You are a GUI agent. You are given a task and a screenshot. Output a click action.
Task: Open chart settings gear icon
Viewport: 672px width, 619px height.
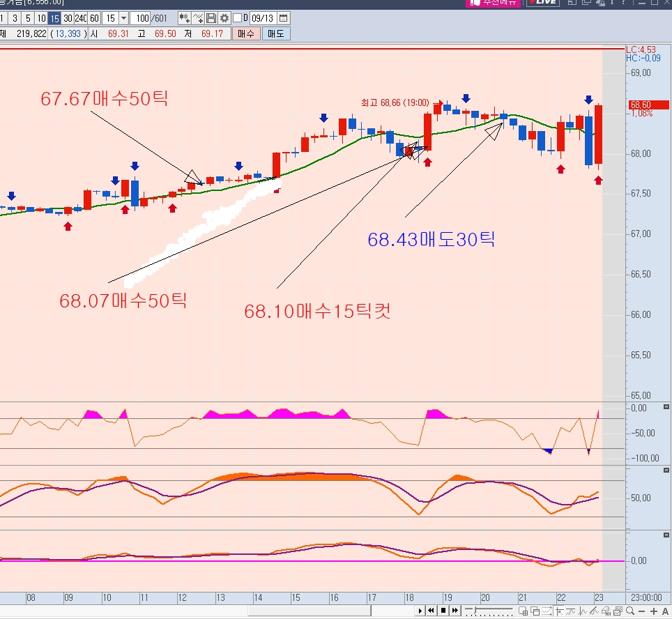[x=224, y=18]
